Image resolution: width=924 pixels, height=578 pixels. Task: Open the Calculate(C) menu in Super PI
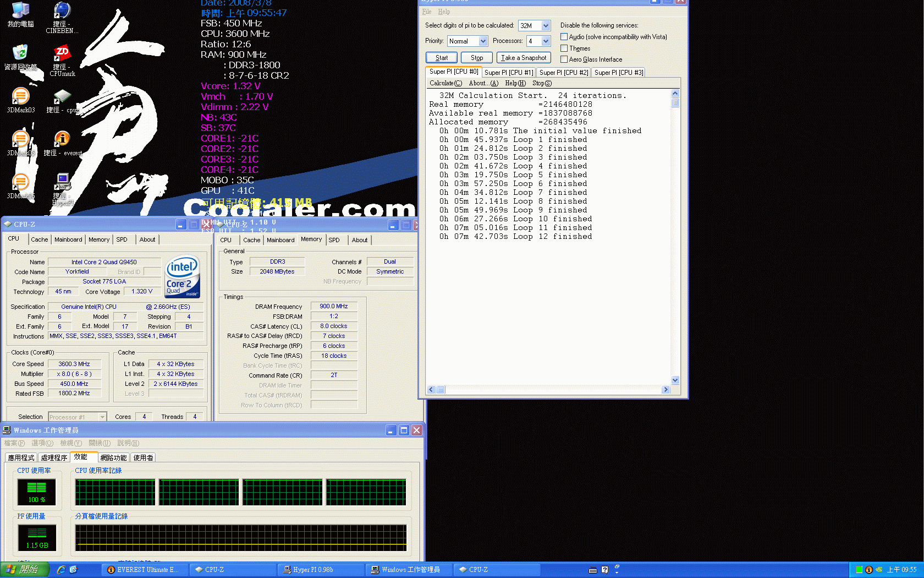coord(446,83)
